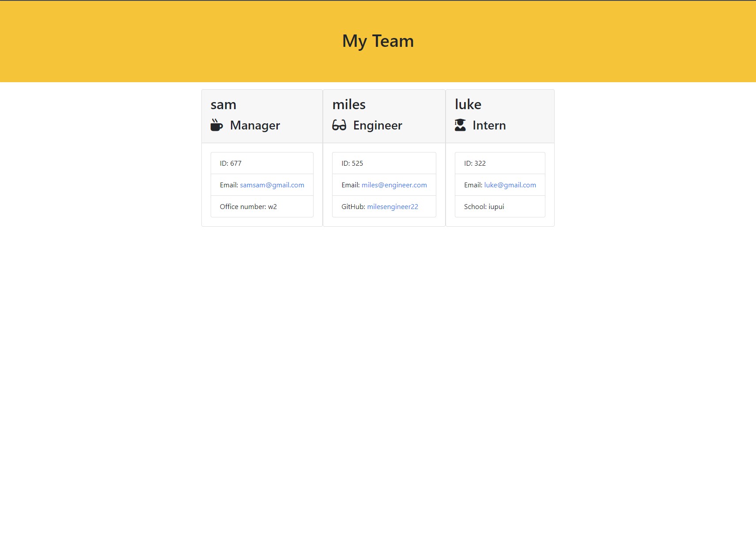Click the My Team heading
The image size is (756, 540).
click(378, 41)
